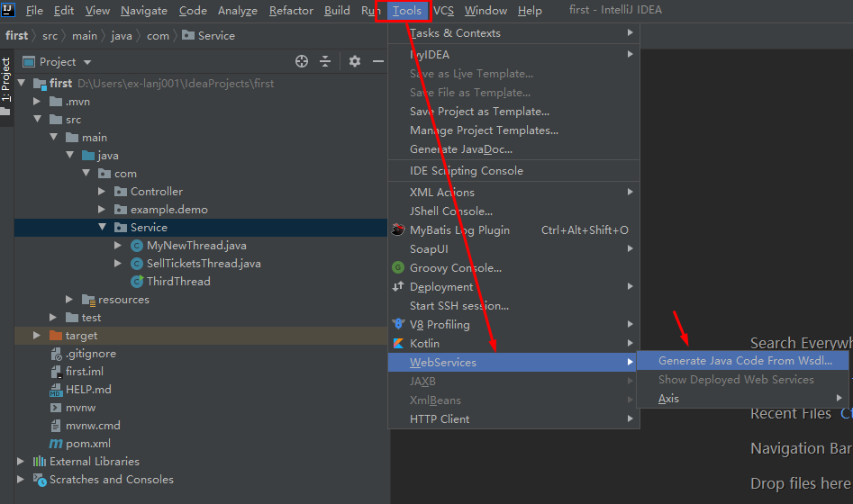Click the locate/scroll-from-source crosshair icon
The height and width of the screenshot is (504, 853).
pyautogui.click(x=302, y=61)
